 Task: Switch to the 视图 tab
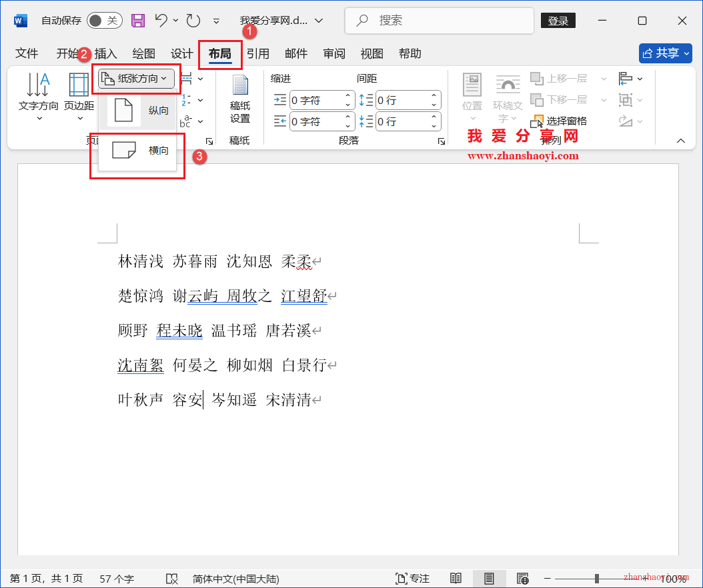372,54
